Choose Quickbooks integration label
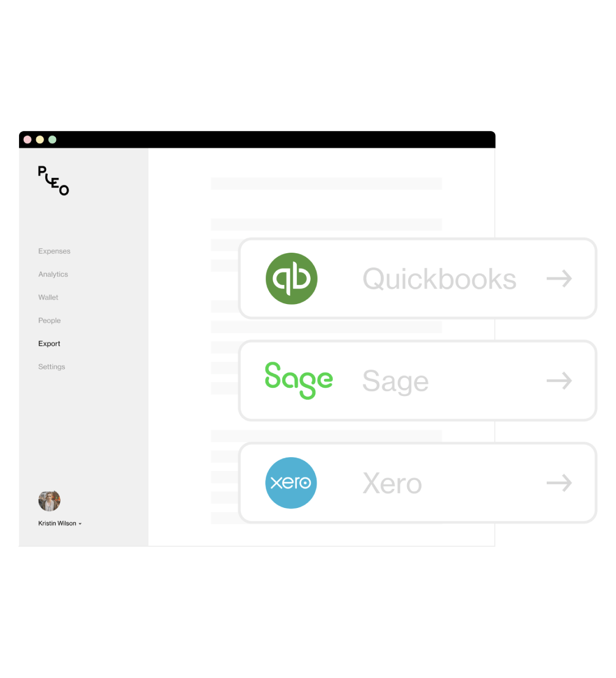The width and height of the screenshot is (616, 678). (439, 279)
